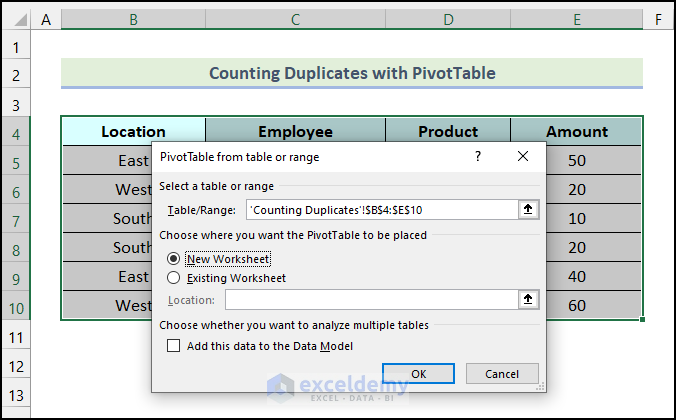Viewport: 676px width, 420px height.
Task: Click the dialog Help question mark
Action: pyautogui.click(x=478, y=156)
